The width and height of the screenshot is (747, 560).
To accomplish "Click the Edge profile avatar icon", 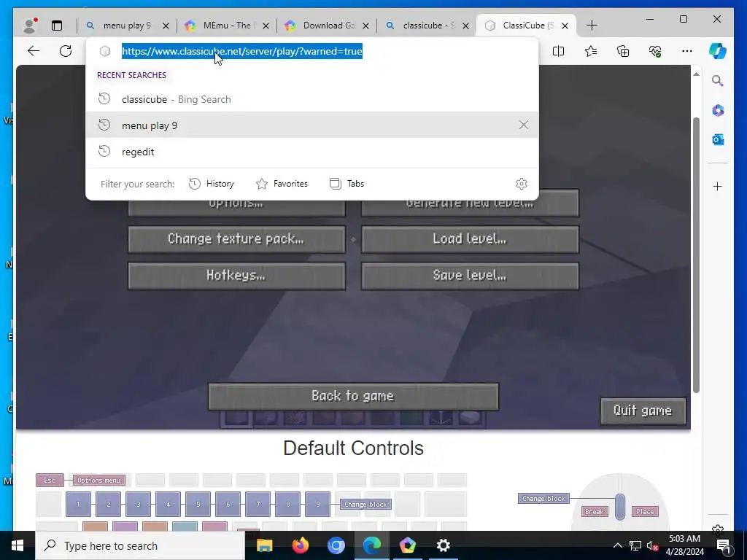I will click(x=30, y=26).
